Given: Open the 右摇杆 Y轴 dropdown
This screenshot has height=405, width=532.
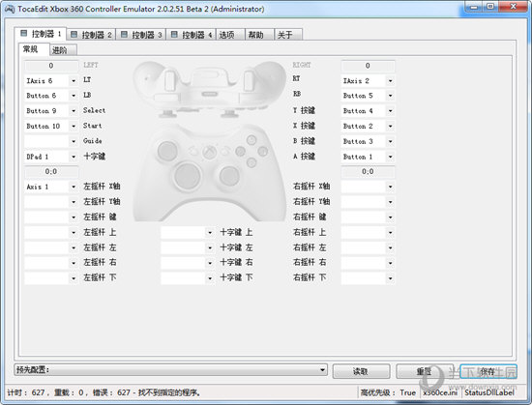Looking at the screenshot, I should [368, 202].
